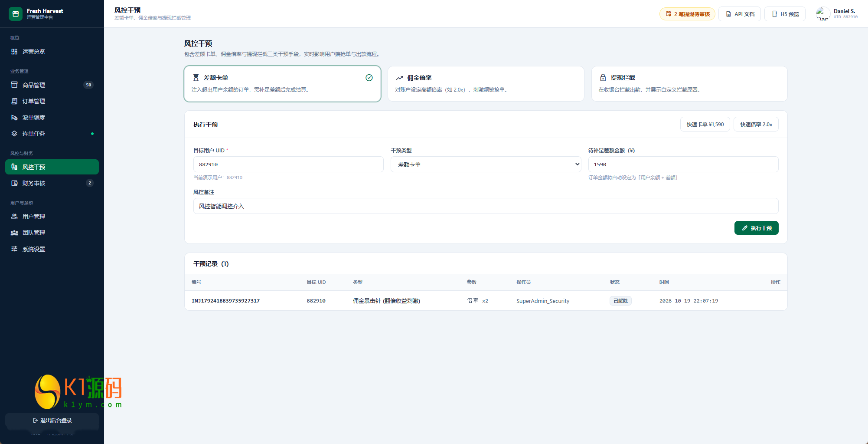Focus the 目标用户 UID input field
Image resolution: width=868 pixels, height=444 pixels.
288,164
